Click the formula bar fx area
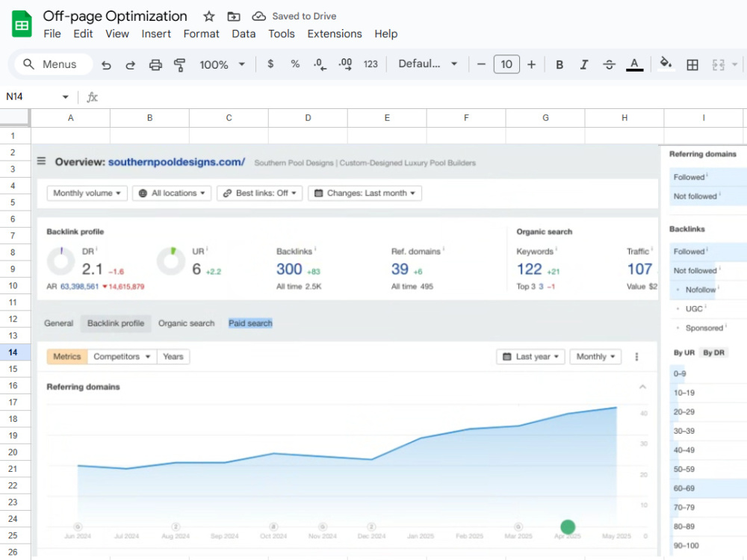 coord(93,97)
